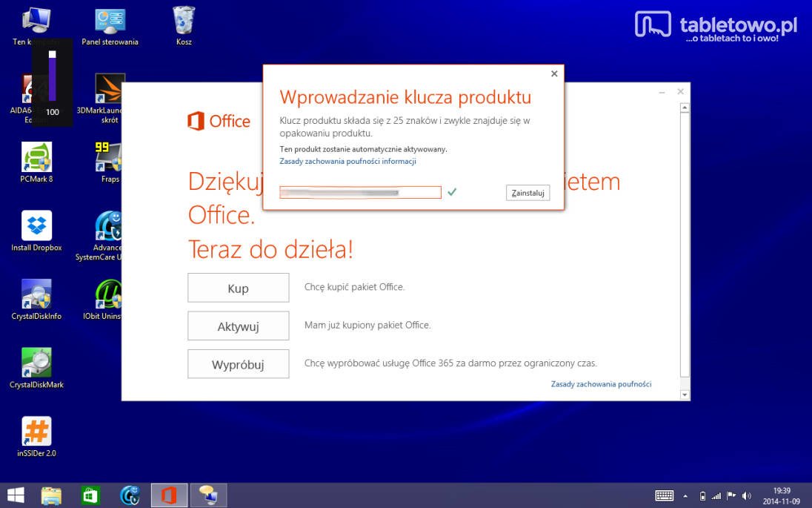Click the Office window scrollbar up arrow

685,108
